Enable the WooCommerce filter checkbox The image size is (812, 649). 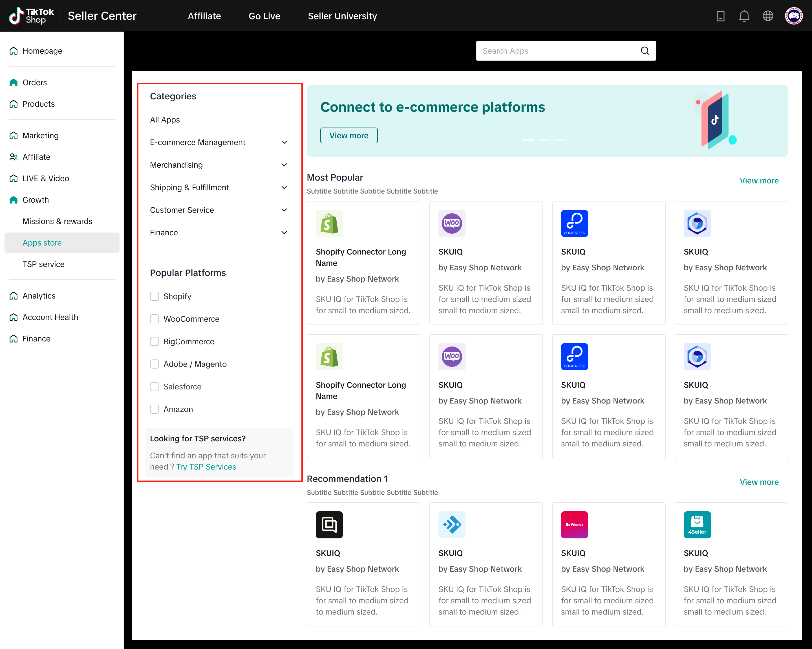155,319
